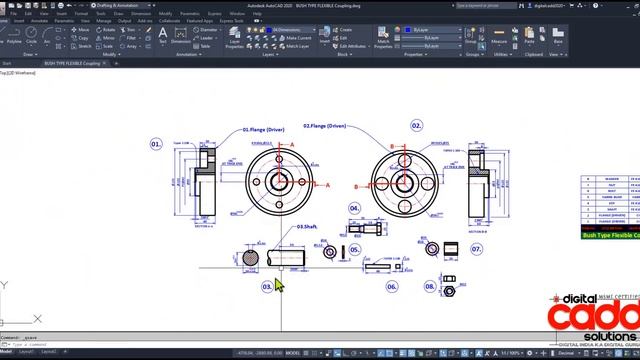Expand the Layers panel

[x=270, y=54]
